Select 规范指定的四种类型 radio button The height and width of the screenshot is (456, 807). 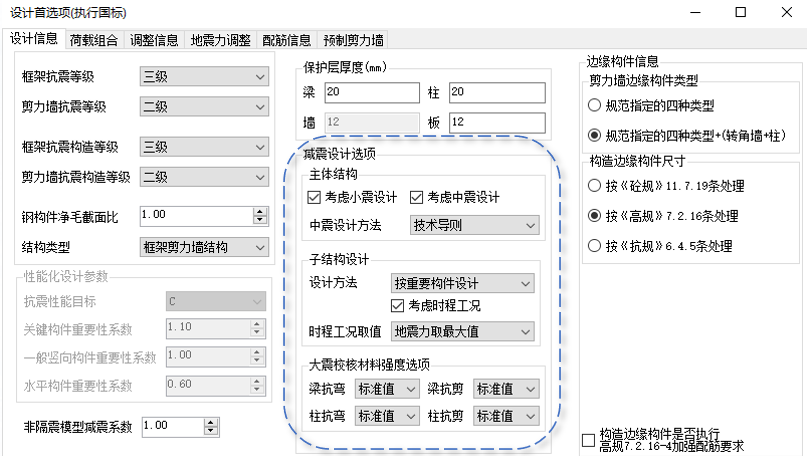coord(595,105)
